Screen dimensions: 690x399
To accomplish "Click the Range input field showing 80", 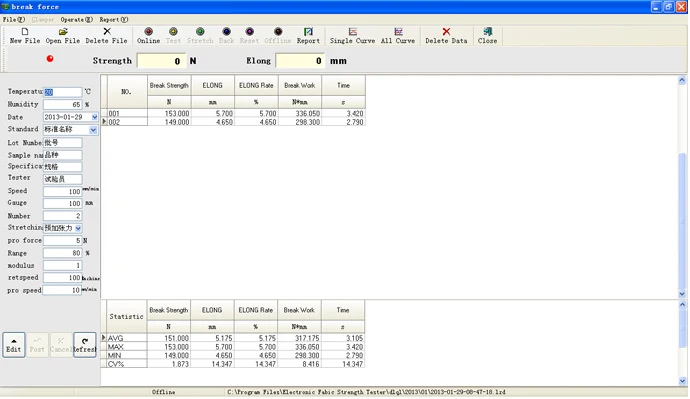I will coord(62,253).
